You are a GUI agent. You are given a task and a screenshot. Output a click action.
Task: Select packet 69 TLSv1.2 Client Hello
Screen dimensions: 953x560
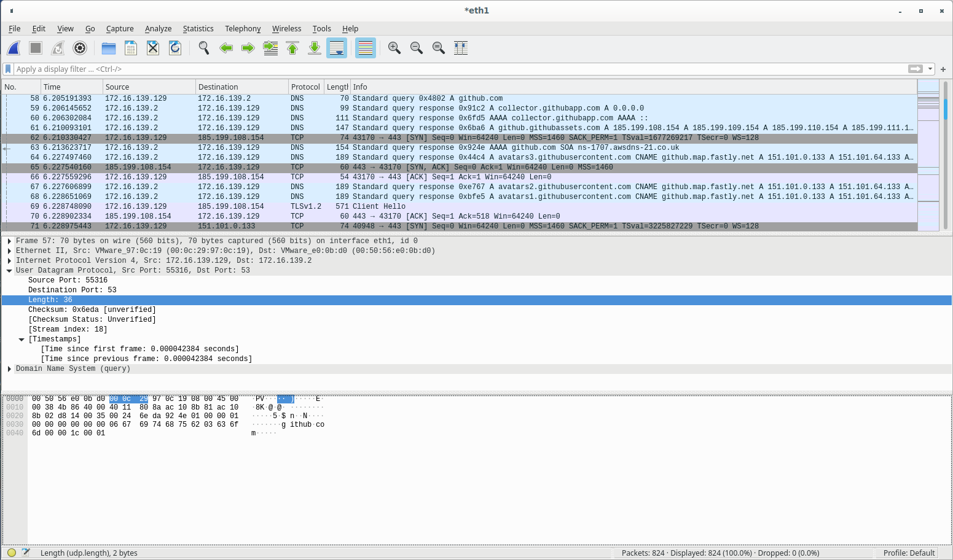coord(460,206)
